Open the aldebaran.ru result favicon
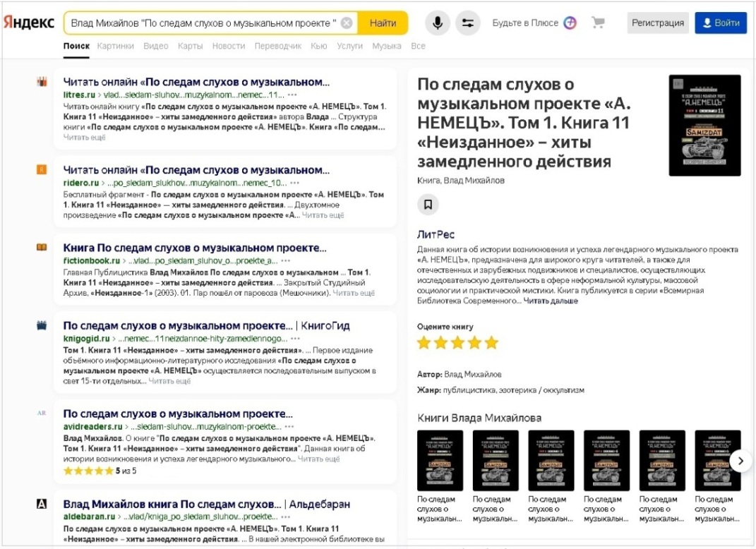This screenshot has width=756, height=549. point(42,504)
